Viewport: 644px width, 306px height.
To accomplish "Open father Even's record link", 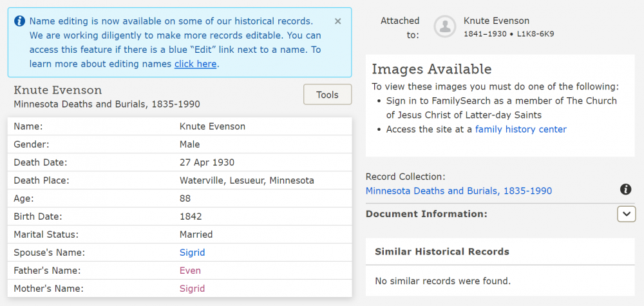I will click(x=190, y=271).
